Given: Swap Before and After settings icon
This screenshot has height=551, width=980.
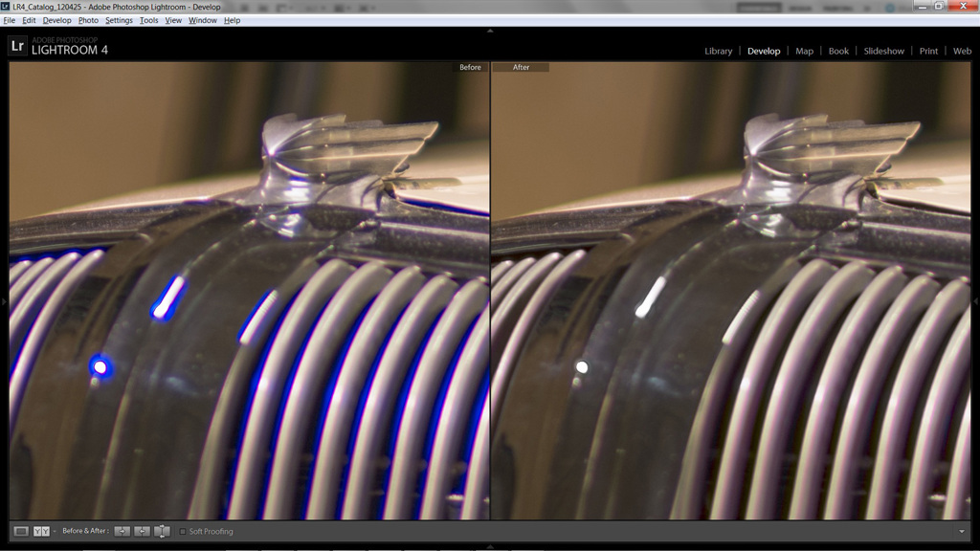Looking at the screenshot, I should [162, 531].
